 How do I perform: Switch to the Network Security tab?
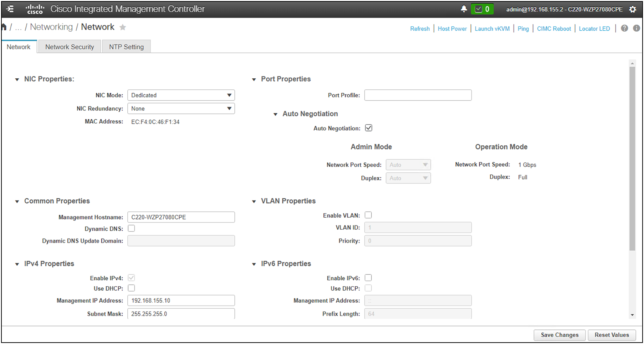(x=70, y=47)
